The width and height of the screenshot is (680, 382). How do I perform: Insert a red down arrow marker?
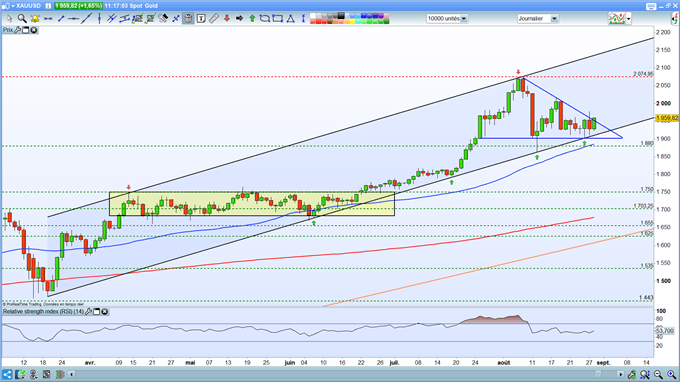(x=226, y=19)
